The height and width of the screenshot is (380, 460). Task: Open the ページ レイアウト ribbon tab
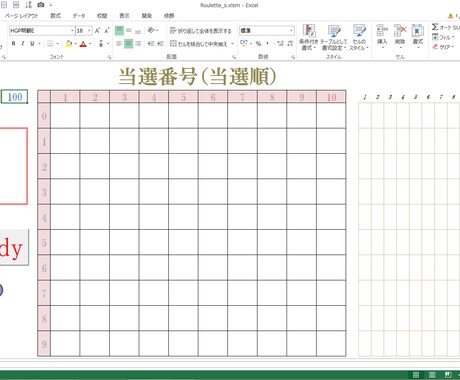[x=21, y=16]
